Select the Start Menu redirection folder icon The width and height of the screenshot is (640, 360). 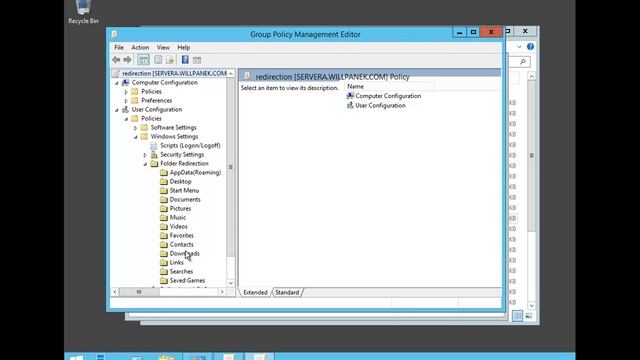tap(164, 191)
